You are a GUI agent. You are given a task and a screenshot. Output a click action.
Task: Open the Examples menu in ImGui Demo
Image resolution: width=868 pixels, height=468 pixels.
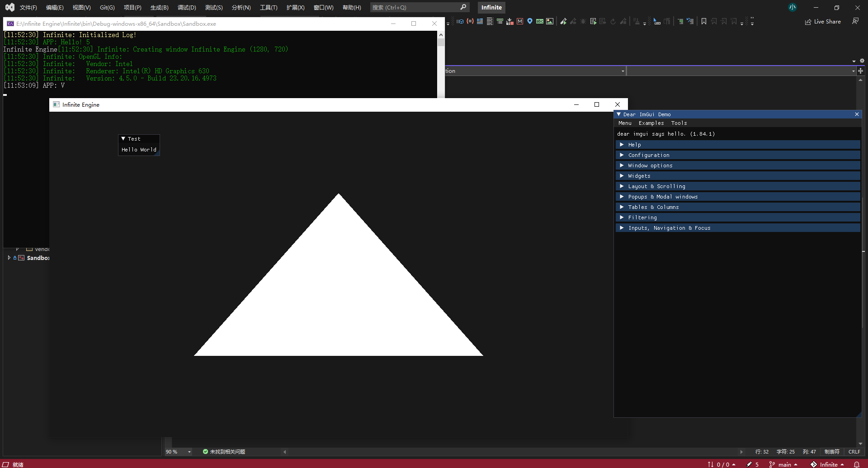(x=651, y=123)
